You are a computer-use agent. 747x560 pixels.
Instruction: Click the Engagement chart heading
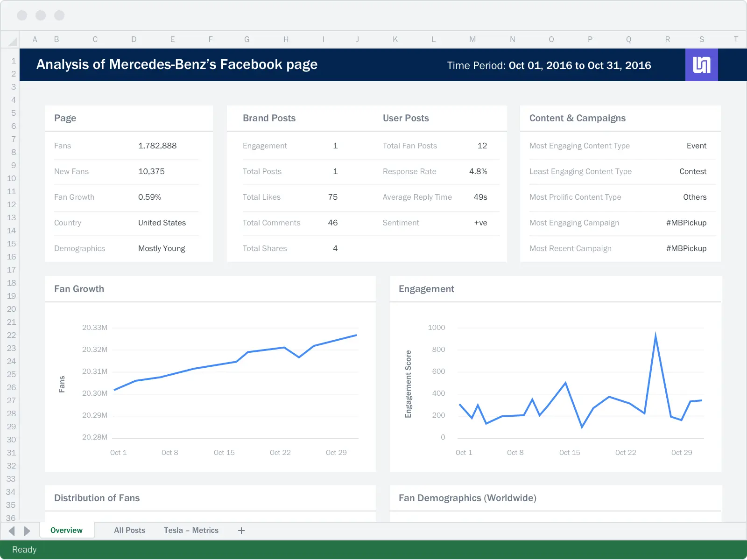tap(426, 289)
